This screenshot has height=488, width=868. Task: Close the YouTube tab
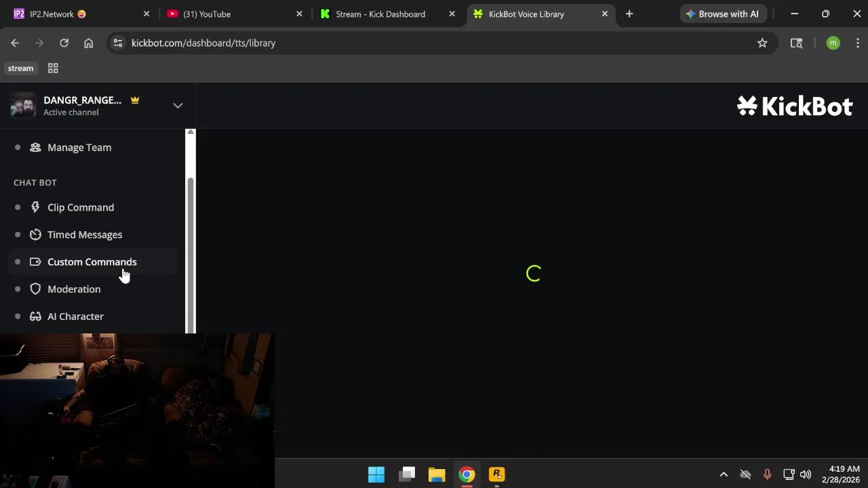(x=299, y=14)
